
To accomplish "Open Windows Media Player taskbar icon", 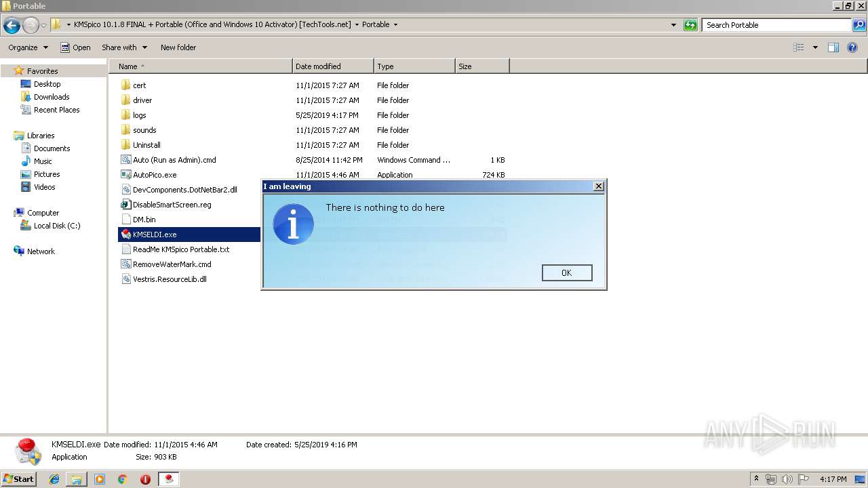I will pos(100,479).
